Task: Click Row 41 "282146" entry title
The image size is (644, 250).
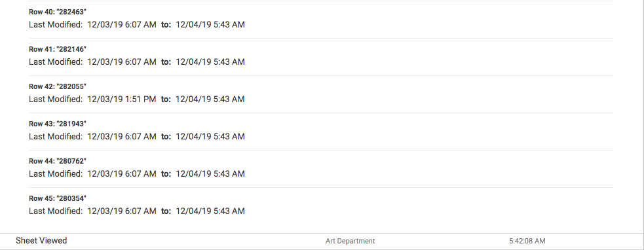Action: pos(58,49)
